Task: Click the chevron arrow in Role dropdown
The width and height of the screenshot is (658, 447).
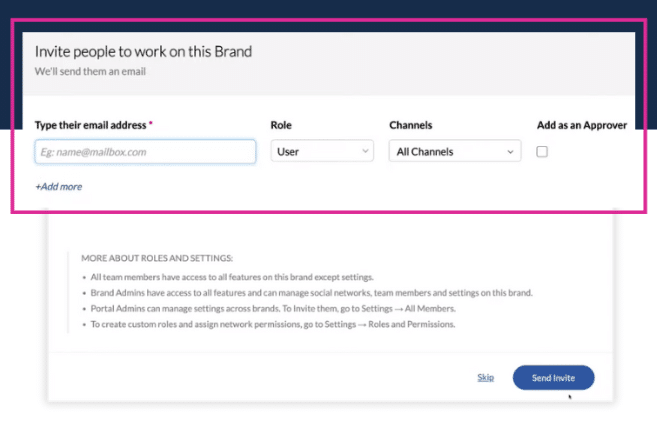Action: pyautogui.click(x=365, y=151)
